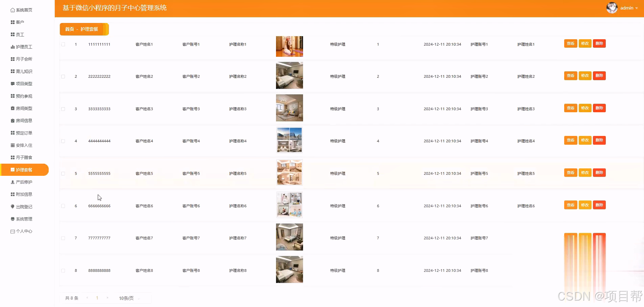The width and height of the screenshot is (644, 307).
Task: Click the grid icon beside 预定订单
Action: click(x=13, y=133)
